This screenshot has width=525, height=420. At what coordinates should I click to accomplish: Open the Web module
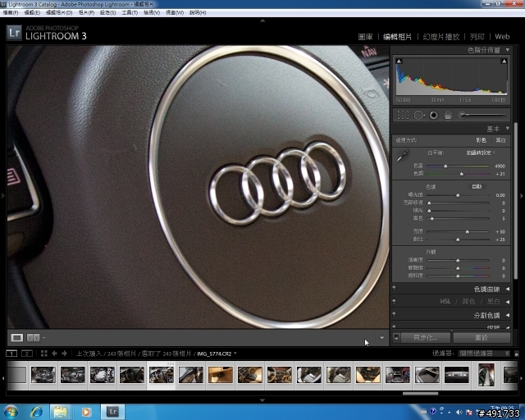(x=502, y=37)
